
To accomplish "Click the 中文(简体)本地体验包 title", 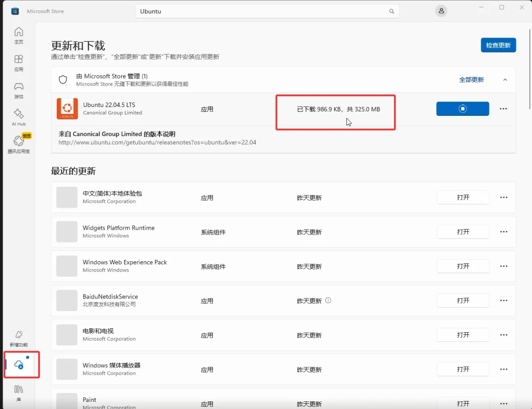I will [x=112, y=193].
